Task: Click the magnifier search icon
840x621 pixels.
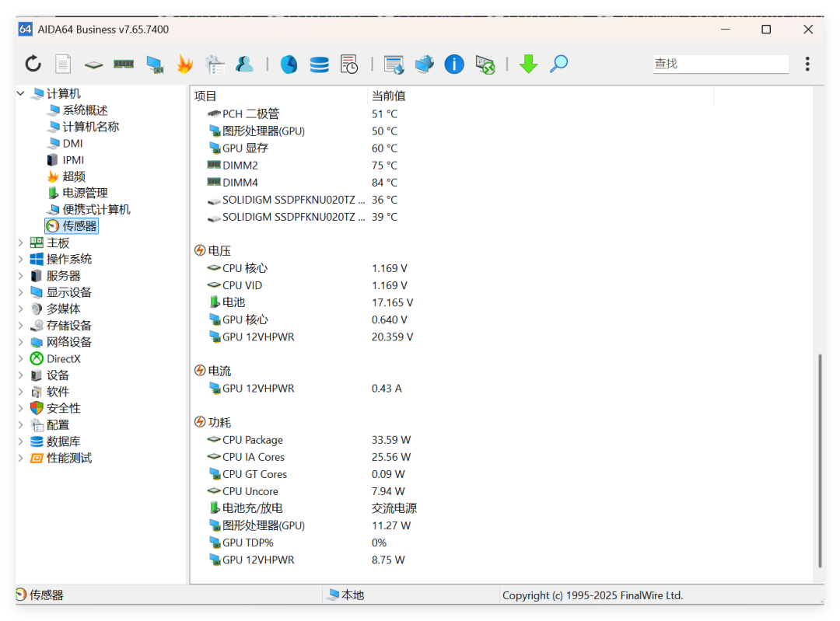Action: tap(558, 64)
